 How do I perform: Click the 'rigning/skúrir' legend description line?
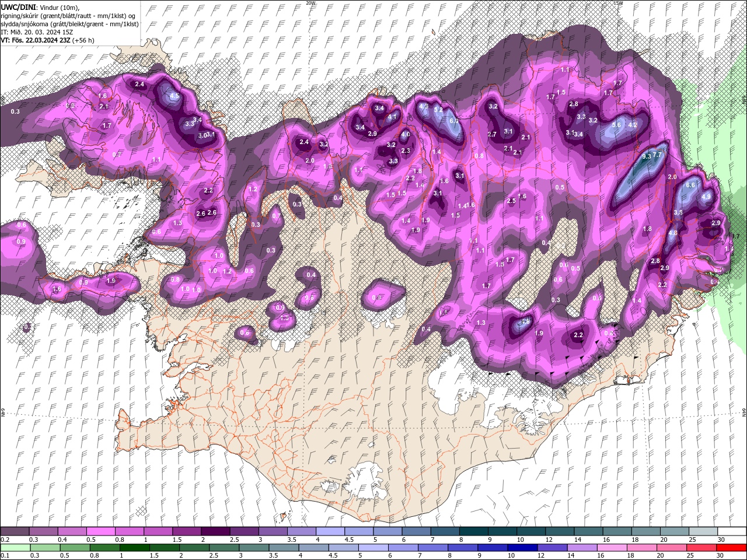[68, 16]
